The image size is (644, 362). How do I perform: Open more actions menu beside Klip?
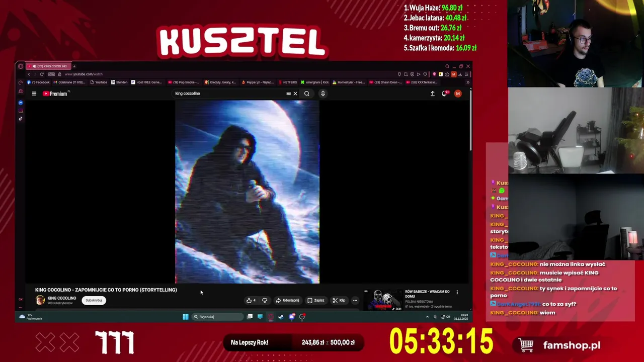coord(355,301)
